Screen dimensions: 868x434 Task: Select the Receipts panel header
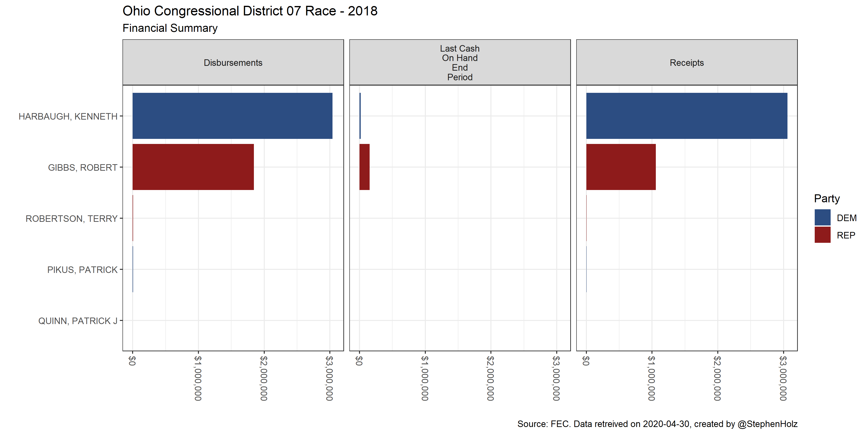[686, 63]
